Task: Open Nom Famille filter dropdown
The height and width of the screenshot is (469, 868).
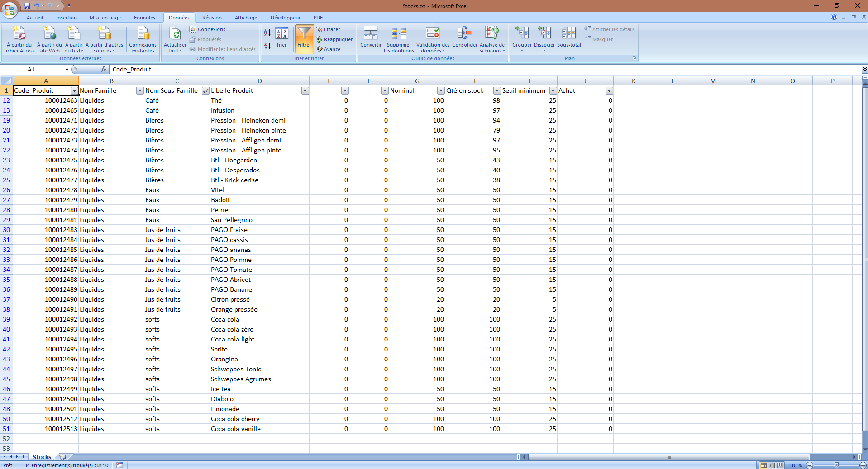Action: (140, 91)
